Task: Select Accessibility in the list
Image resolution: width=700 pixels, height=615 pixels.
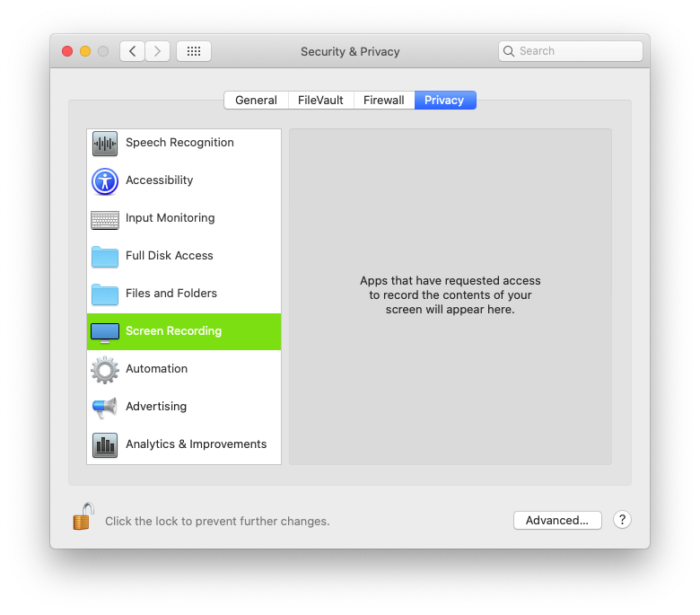Action: (184, 180)
